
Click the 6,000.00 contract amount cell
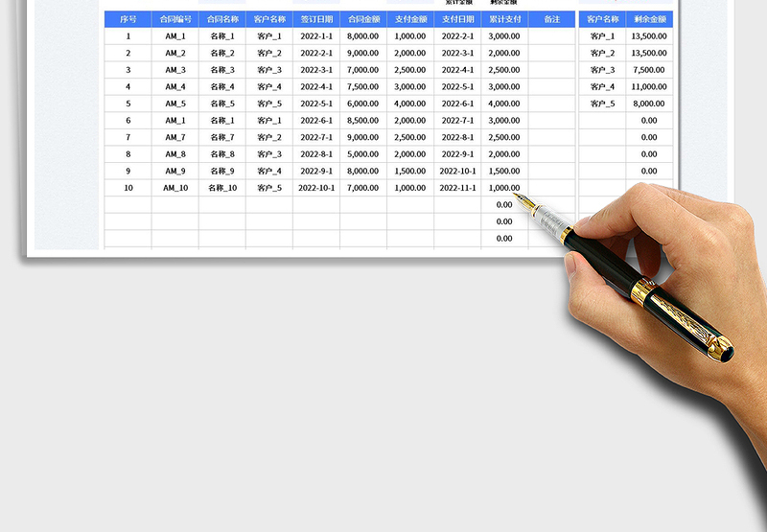(x=363, y=104)
